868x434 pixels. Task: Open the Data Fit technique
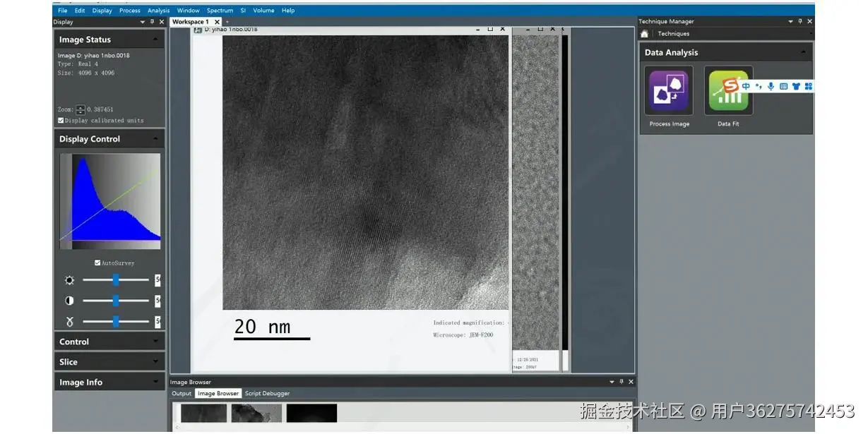pos(728,90)
